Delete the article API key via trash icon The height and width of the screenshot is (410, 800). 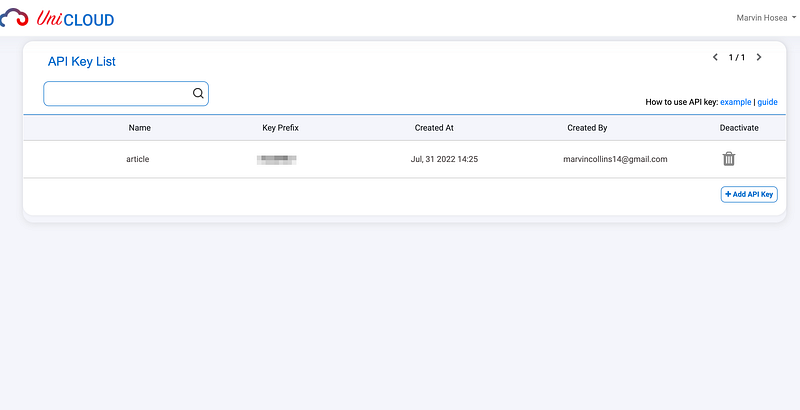[x=729, y=159]
